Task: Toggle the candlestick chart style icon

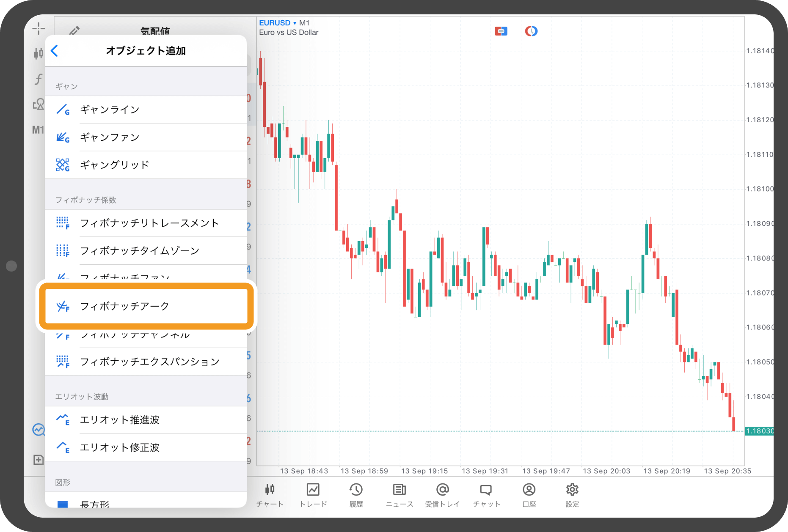Action: (x=39, y=54)
